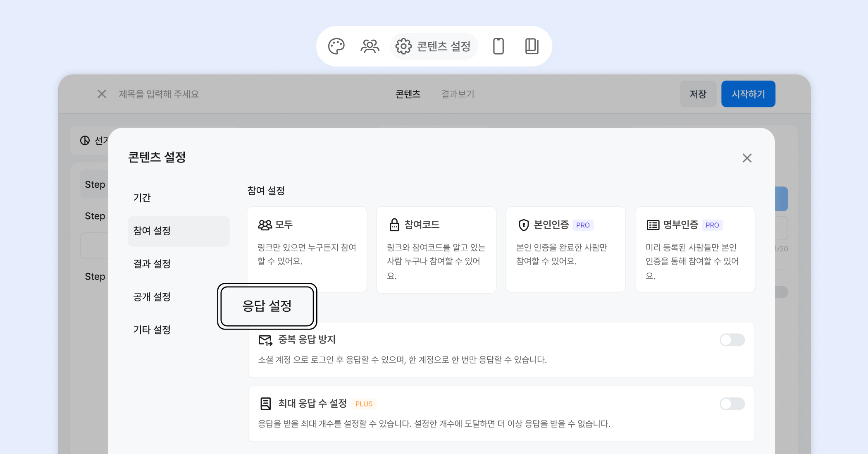Click the book guide icon
The width and height of the screenshot is (868, 454).
532,46
